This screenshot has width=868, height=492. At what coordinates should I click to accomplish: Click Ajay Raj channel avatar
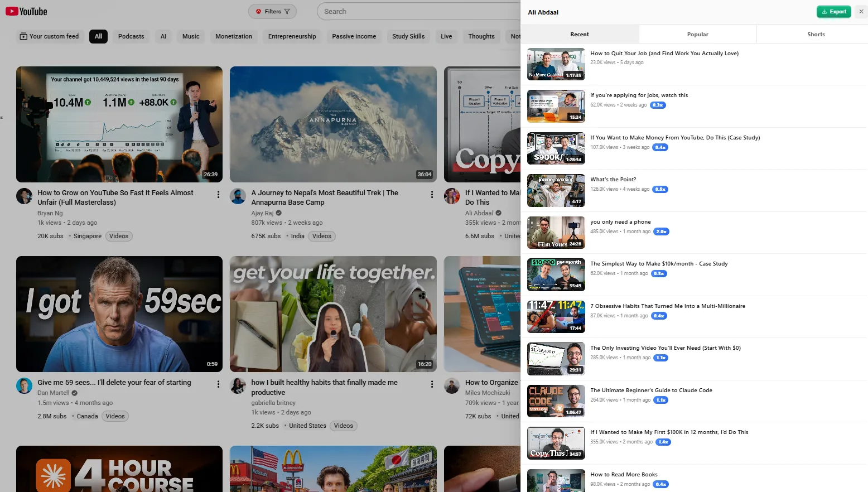[238, 196]
